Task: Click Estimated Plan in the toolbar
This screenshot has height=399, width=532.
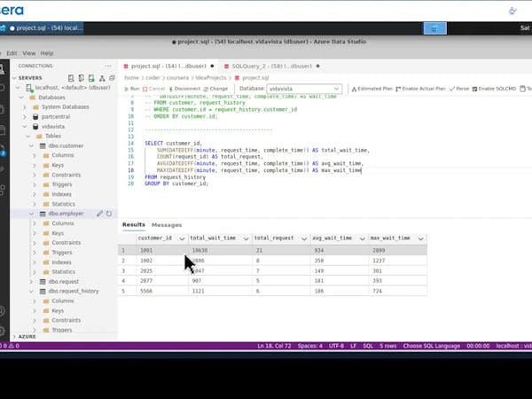Action: click(x=372, y=89)
